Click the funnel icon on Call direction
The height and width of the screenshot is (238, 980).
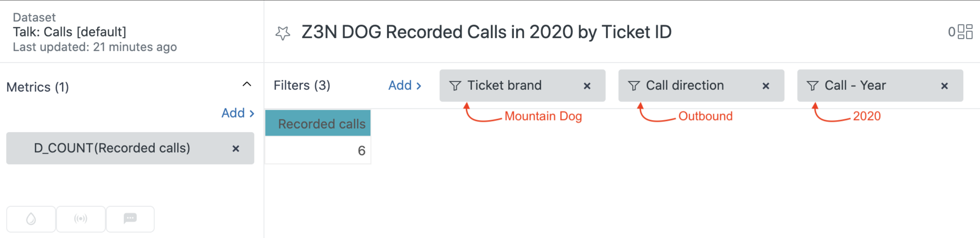(x=634, y=86)
